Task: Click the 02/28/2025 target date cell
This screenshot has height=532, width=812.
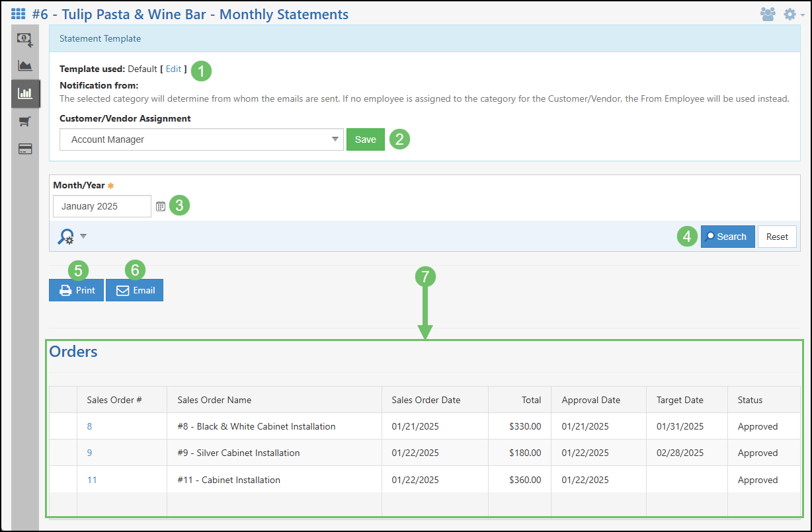Action: 687,453
